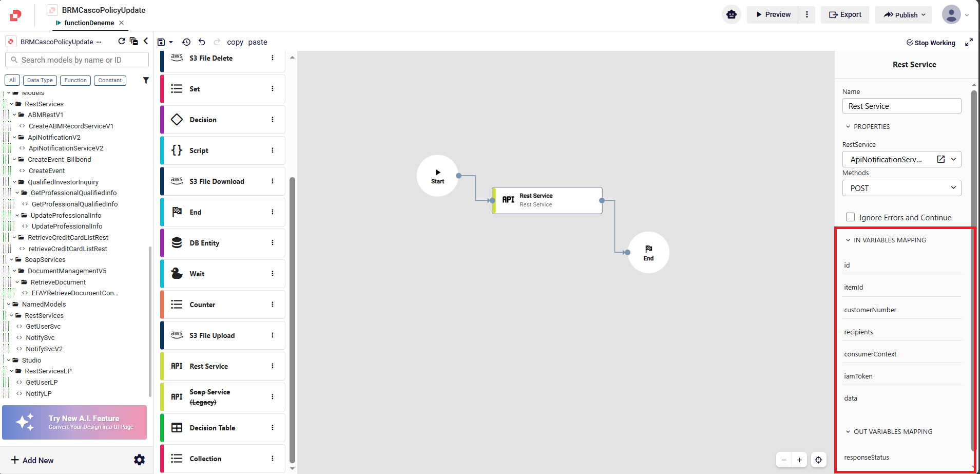Screen dimensions: 980x474
Task: Collapse the Studio folder
Action: 9,360
